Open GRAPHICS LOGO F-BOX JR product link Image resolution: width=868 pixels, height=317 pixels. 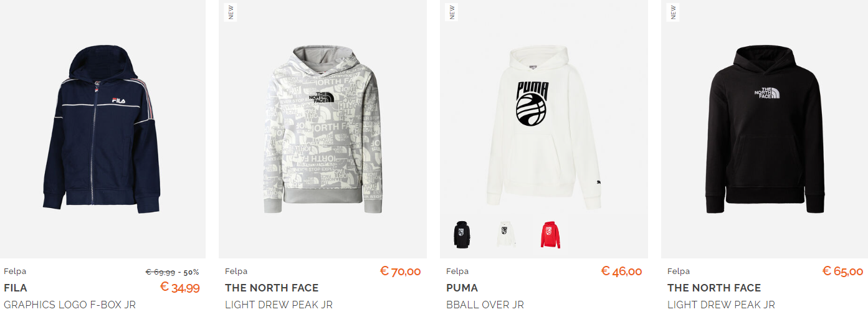coord(70,305)
